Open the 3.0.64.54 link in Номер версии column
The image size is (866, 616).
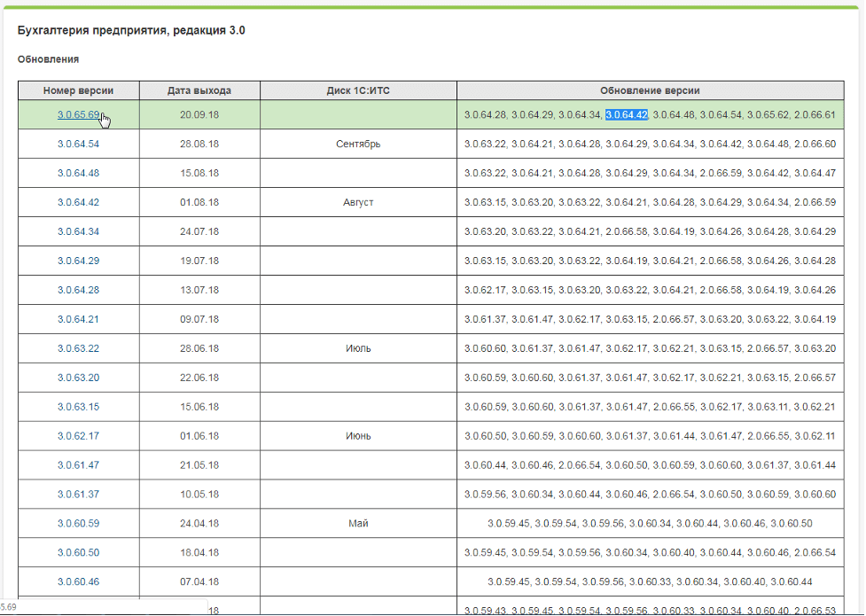point(78,144)
